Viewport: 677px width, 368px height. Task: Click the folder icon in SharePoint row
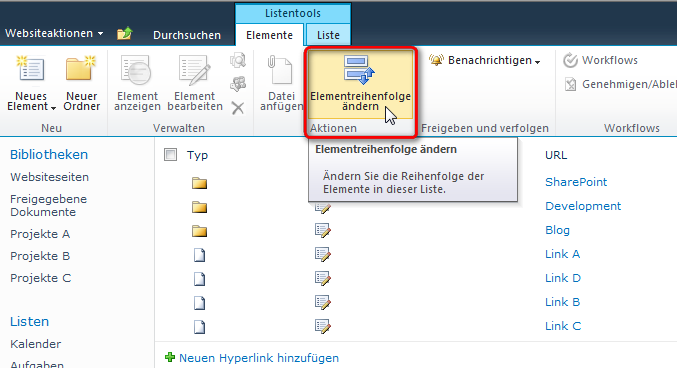point(199,183)
